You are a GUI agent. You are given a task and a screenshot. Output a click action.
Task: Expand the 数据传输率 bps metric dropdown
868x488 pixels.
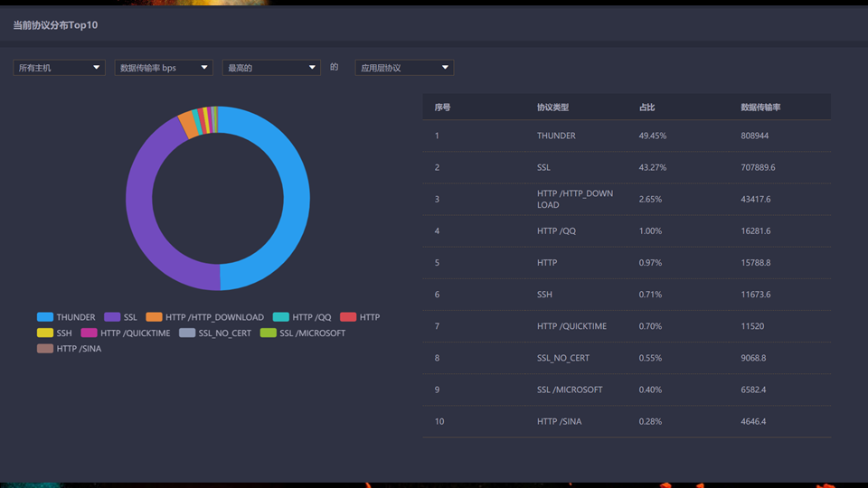coord(163,68)
